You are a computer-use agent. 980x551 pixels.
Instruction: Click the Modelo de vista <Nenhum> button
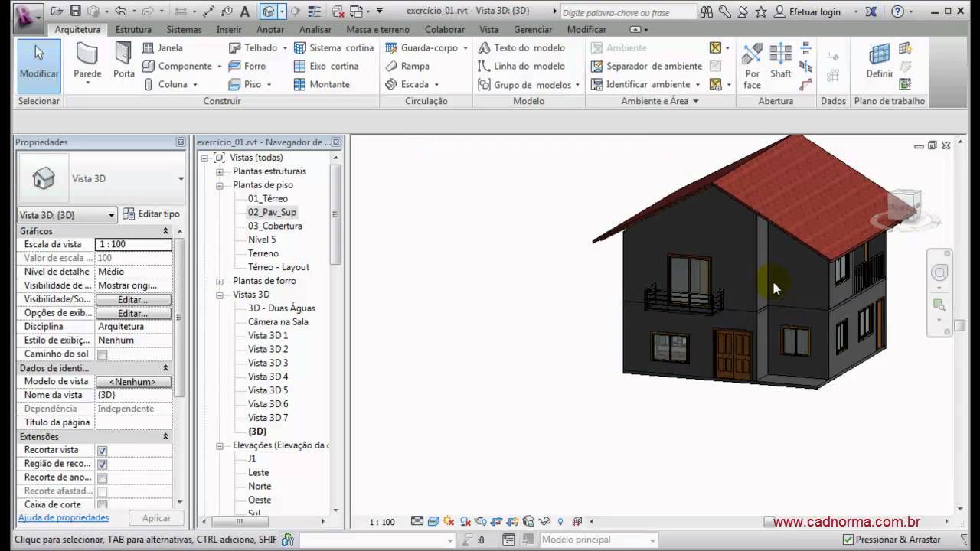click(133, 382)
